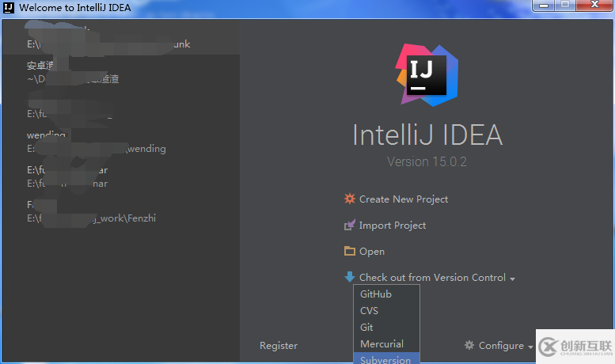This screenshot has height=364, width=615.
Task: Open the recent project with path ending 'nar'
Action: click(121, 176)
